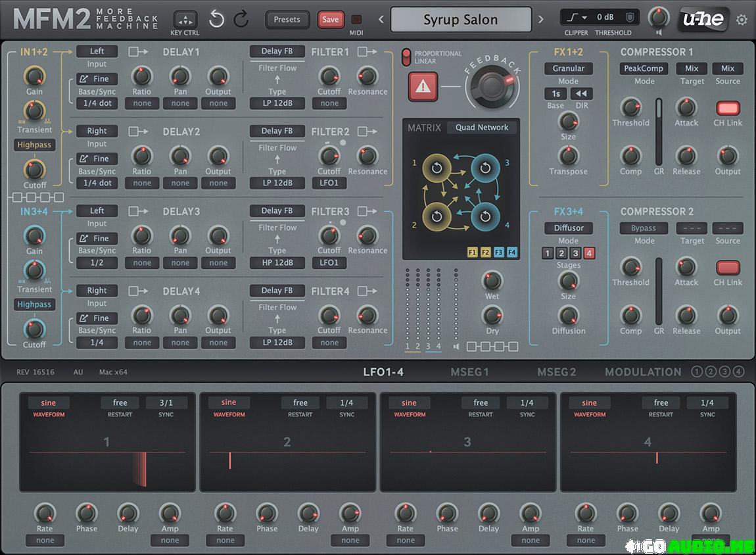Open LFO 1 3/1 sync menu
The height and width of the screenshot is (555, 756).
[x=166, y=402]
